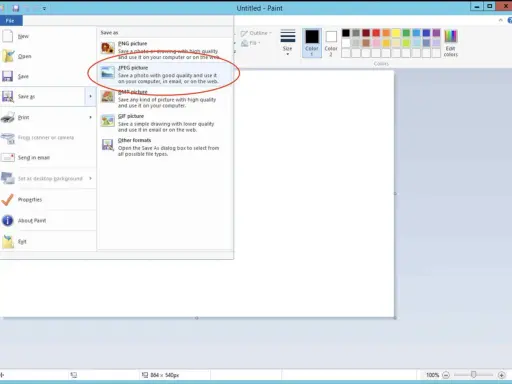Pick the red color swatch
This screenshot has width=512, height=384.
coord(376,33)
